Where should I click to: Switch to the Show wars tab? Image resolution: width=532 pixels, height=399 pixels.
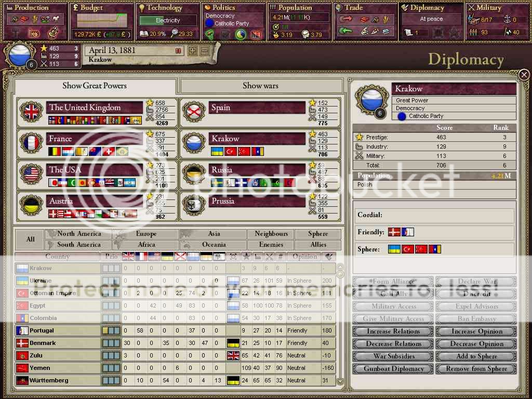tap(260, 86)
